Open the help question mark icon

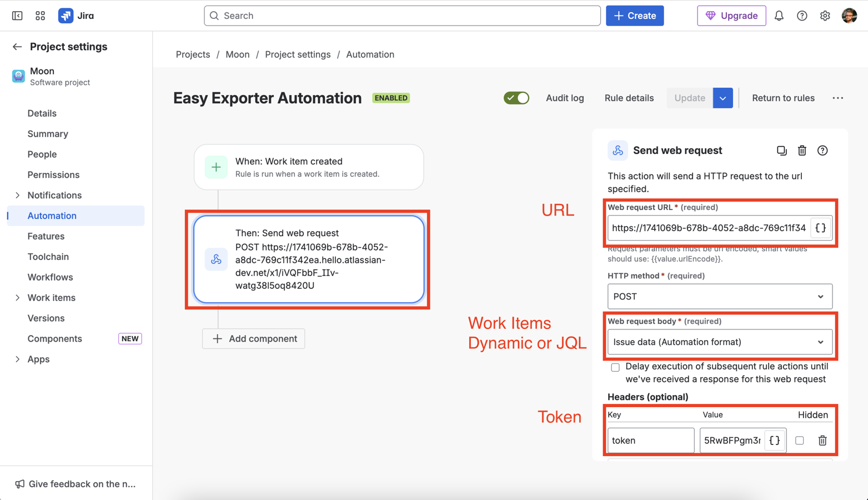pos(802,16)
